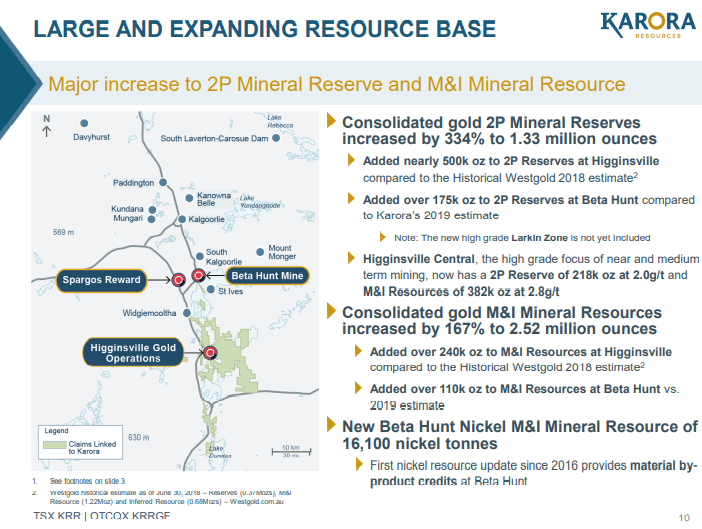Screen dimensions: 702x529
Task: Click the orange arrow beside 2P Mineral Reserves heading
Action: pyautogui.click(x=331, y=120)
